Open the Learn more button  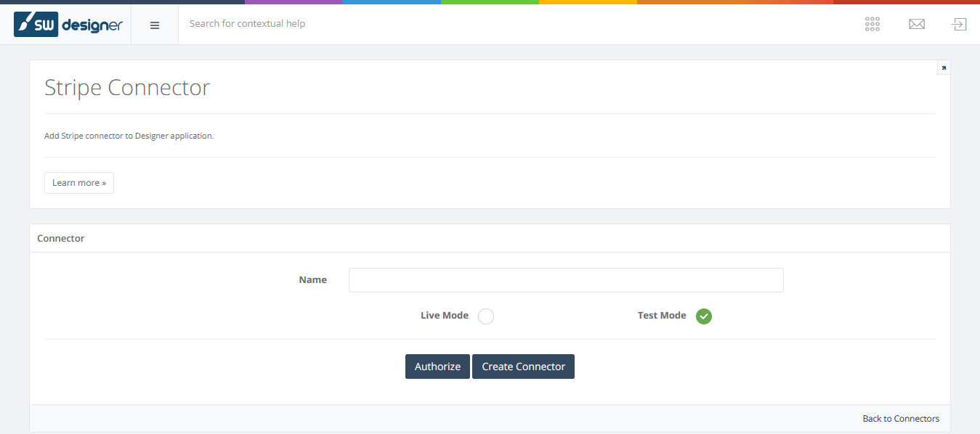tap(79, 183)
